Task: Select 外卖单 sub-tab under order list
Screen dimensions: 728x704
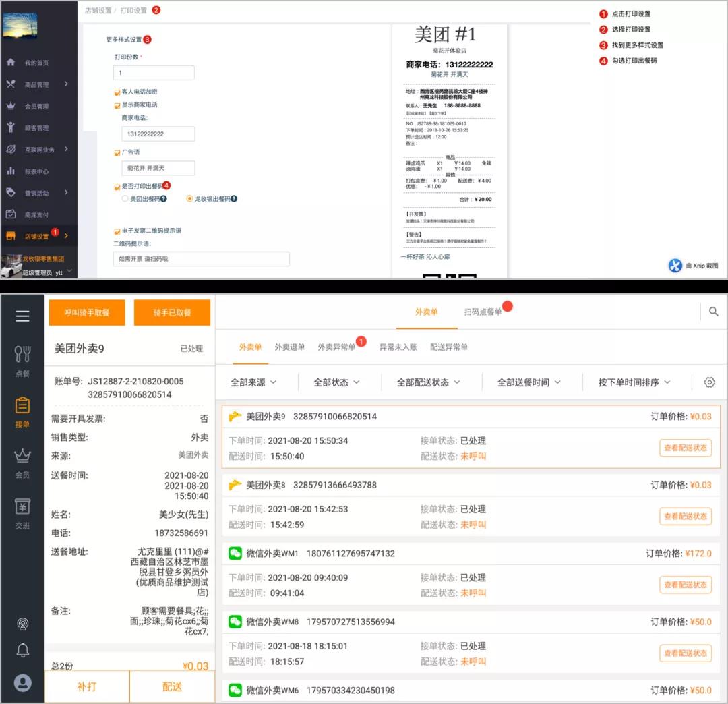Action: click(250, 347)
